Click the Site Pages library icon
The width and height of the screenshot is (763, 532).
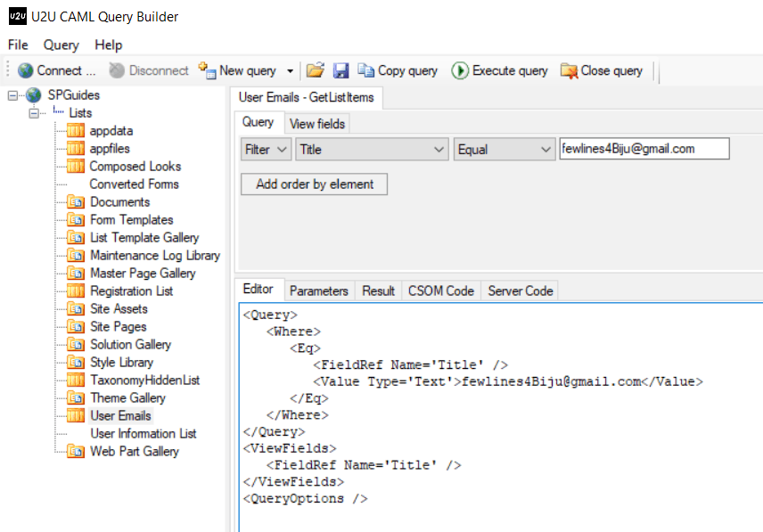pos(76,327)
